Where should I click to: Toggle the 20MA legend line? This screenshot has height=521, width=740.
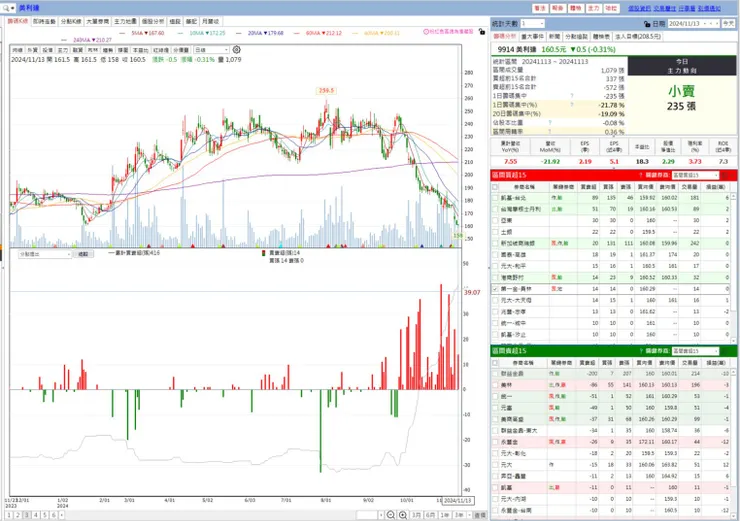coord(260,34)
